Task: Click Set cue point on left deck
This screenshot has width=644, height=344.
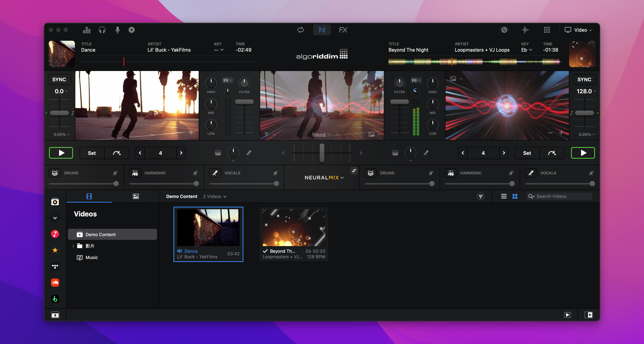Action: (x=91, y=153)
